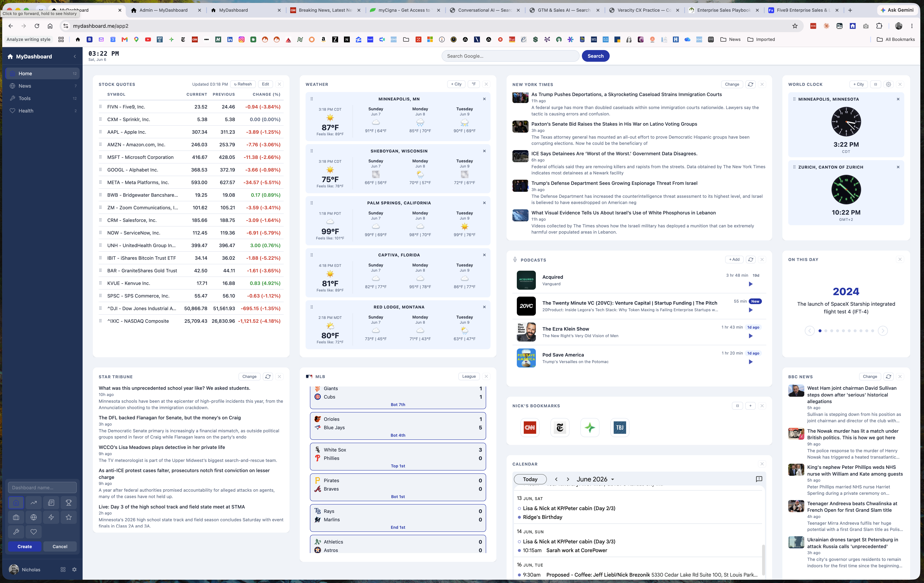Open the calendar comment/feedback icon
Viewport: 924px width, 583px height.
pos(759,479)
